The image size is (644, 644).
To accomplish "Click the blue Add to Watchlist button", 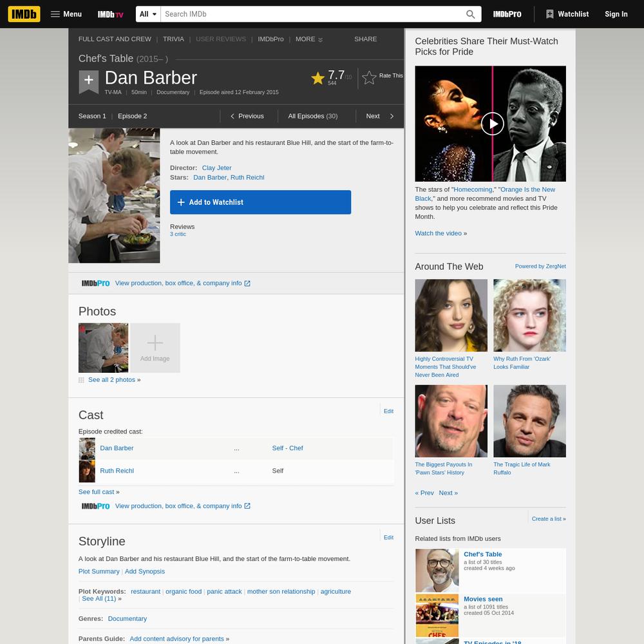I will point(260,202).
